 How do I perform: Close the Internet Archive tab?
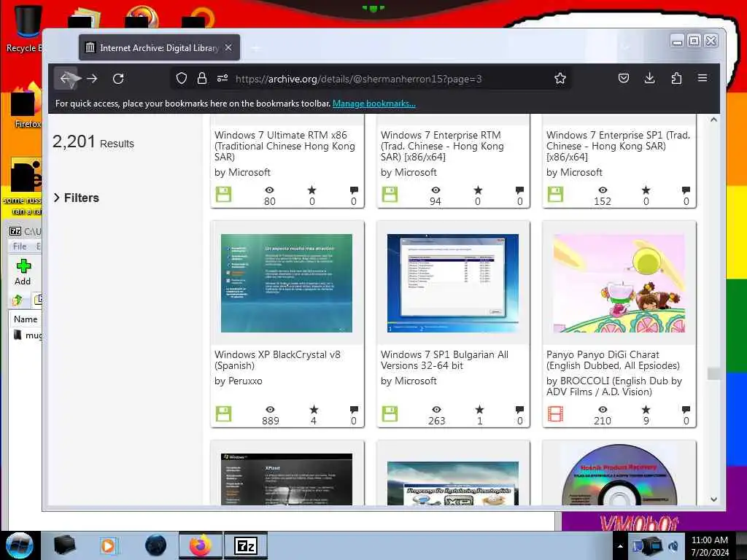[x=228, y=47]
